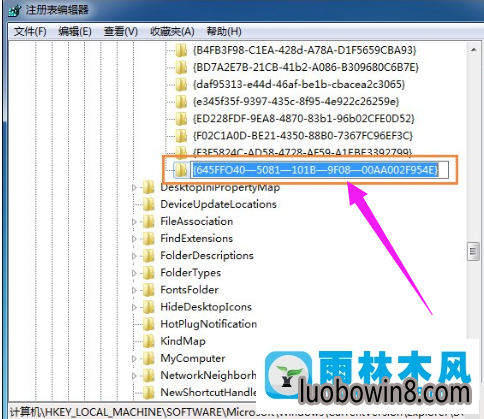Screen dimensions: 484x419
Task: Select the {daf95313-e44d-46af-be1b-cbacea2c3065} key
Action: (299, 84)
